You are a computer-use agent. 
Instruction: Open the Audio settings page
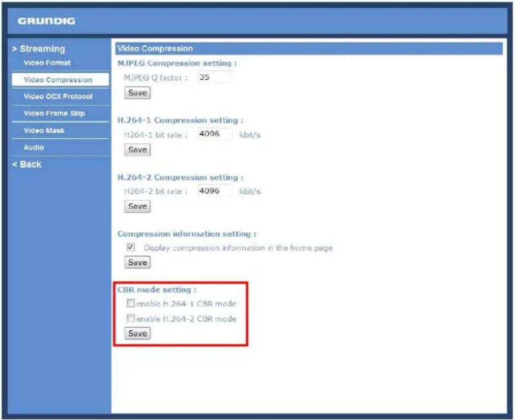[34, 147]
